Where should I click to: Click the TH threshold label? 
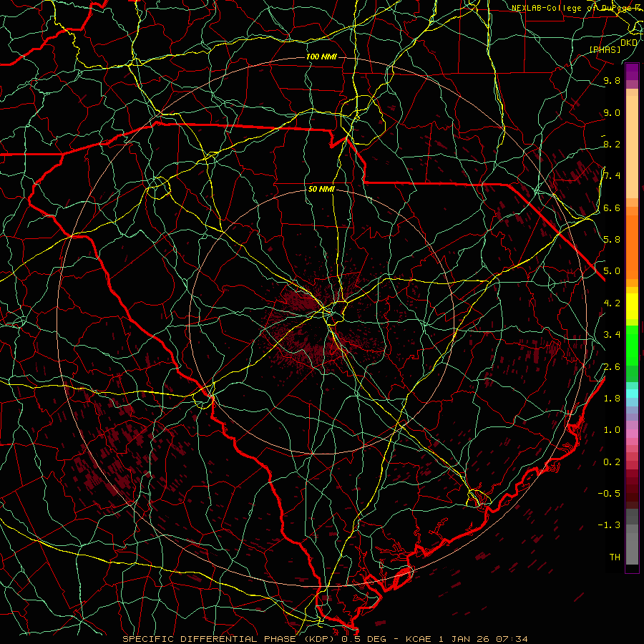[615, 557]
